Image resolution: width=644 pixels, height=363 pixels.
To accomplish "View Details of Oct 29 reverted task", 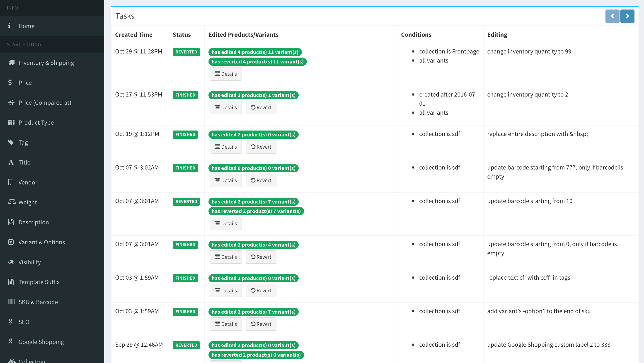I will click(x=225, y=74).
